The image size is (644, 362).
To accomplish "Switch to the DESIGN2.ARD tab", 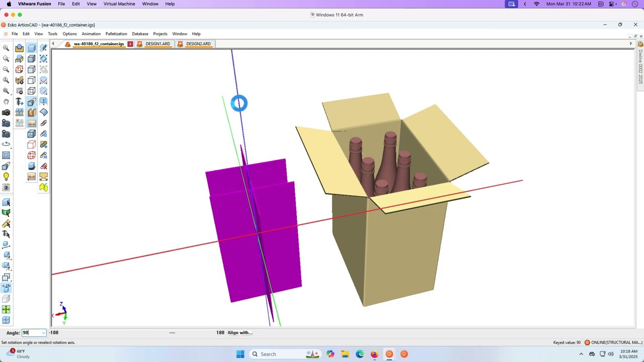I will point(198,44).
